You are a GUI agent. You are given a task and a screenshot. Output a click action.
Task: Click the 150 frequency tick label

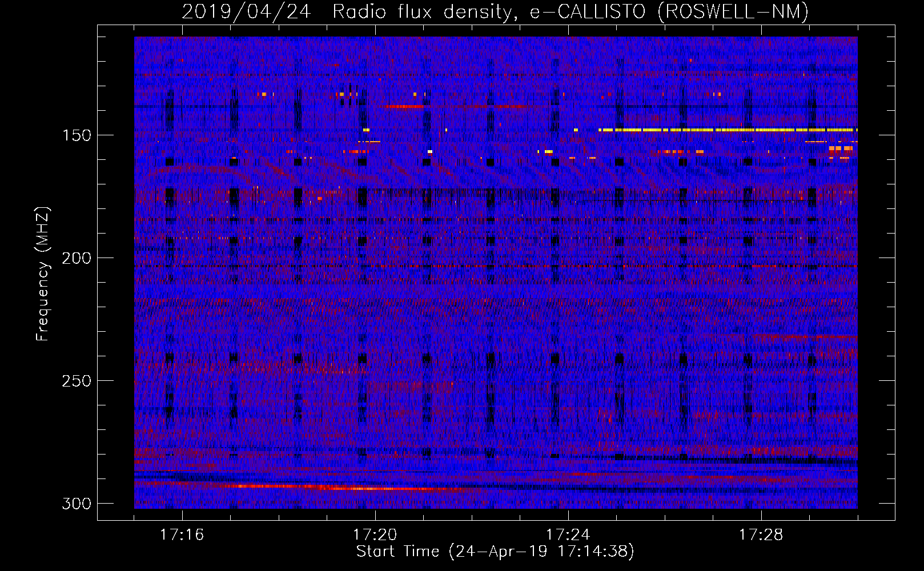(77, 135)
